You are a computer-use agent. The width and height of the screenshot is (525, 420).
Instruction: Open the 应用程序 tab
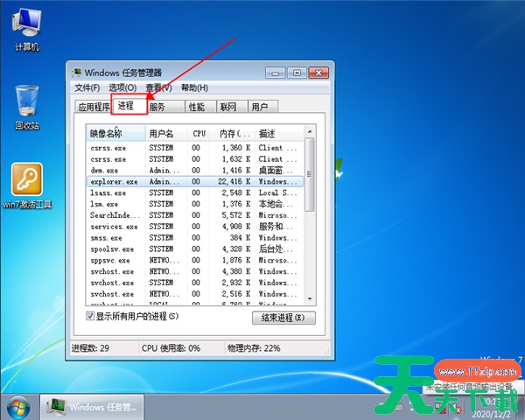coord(94,107)
